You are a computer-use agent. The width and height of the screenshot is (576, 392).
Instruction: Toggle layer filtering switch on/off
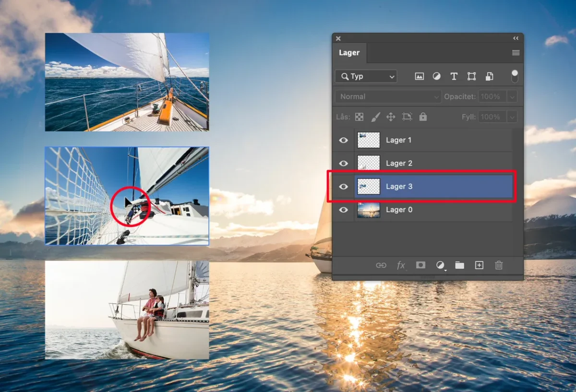(515, 76)
